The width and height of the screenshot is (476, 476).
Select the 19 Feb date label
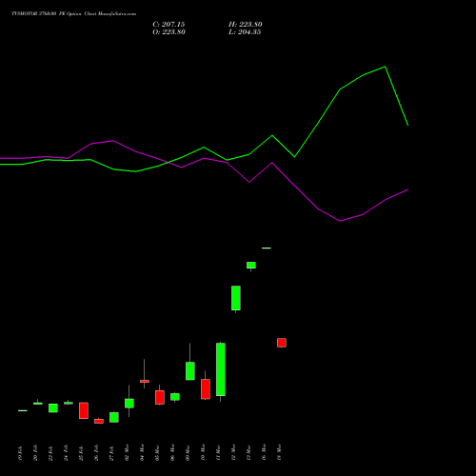pyautogui.click(x=20, y=453)
